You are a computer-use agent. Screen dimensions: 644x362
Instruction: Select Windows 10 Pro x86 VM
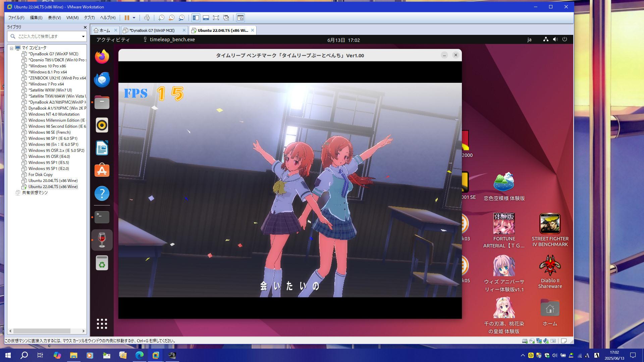pos(47,66)
